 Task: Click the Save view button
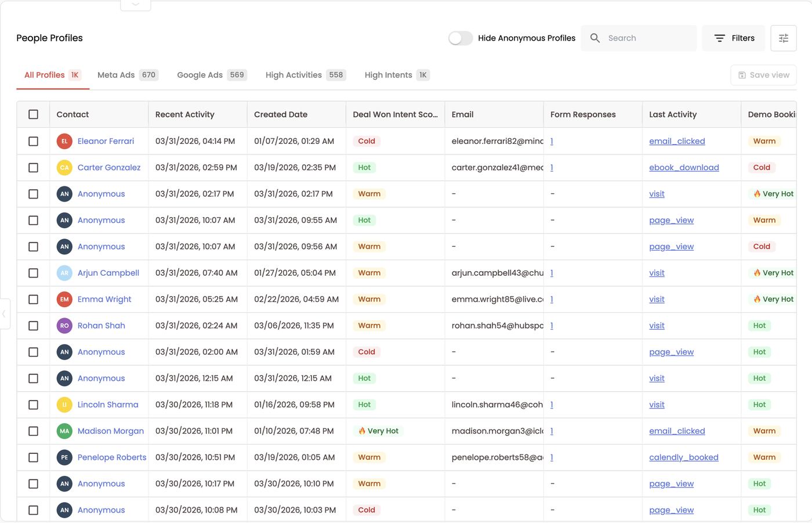763,75
